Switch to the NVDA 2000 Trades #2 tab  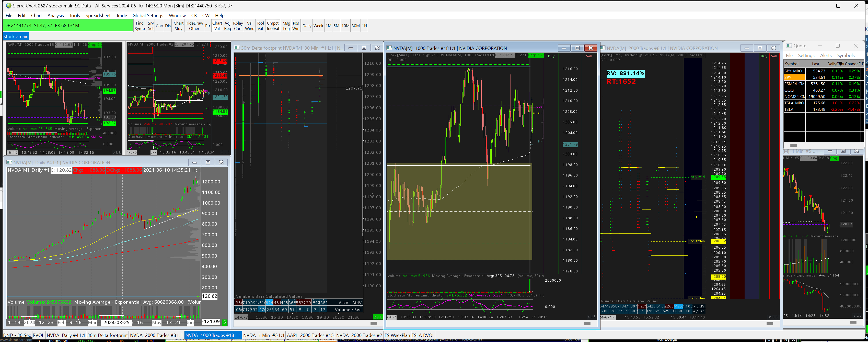click(359, 335)
